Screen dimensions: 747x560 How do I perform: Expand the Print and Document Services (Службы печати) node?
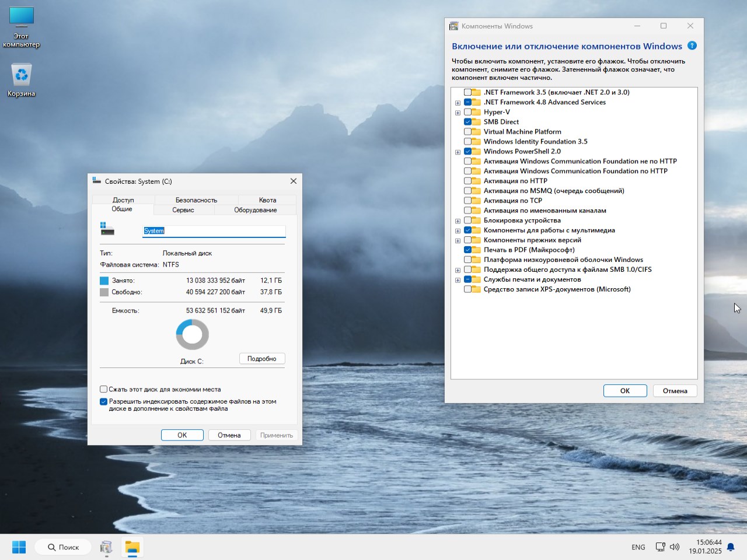(458, 280)
